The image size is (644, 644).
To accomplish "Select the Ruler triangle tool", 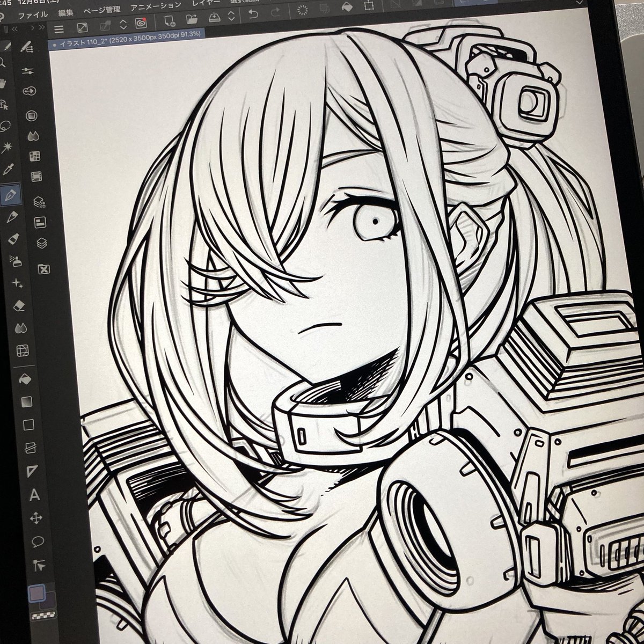I will [x=32, y=471].
